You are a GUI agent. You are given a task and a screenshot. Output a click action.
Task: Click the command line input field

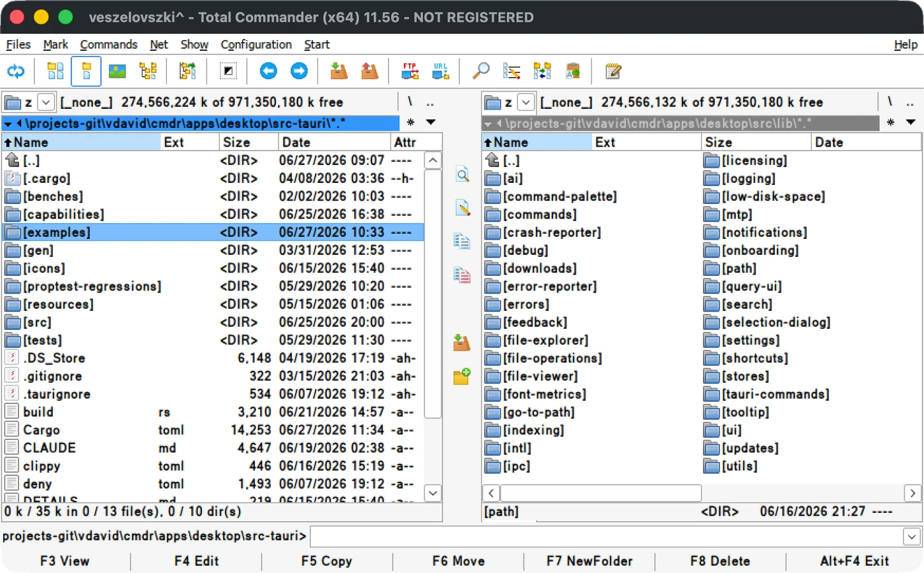[606, 536]
